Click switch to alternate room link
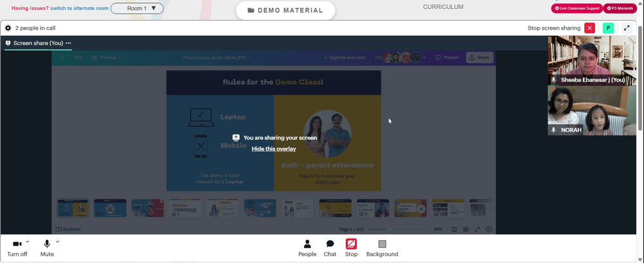644x263 pixels. click(x=79, y=8)
